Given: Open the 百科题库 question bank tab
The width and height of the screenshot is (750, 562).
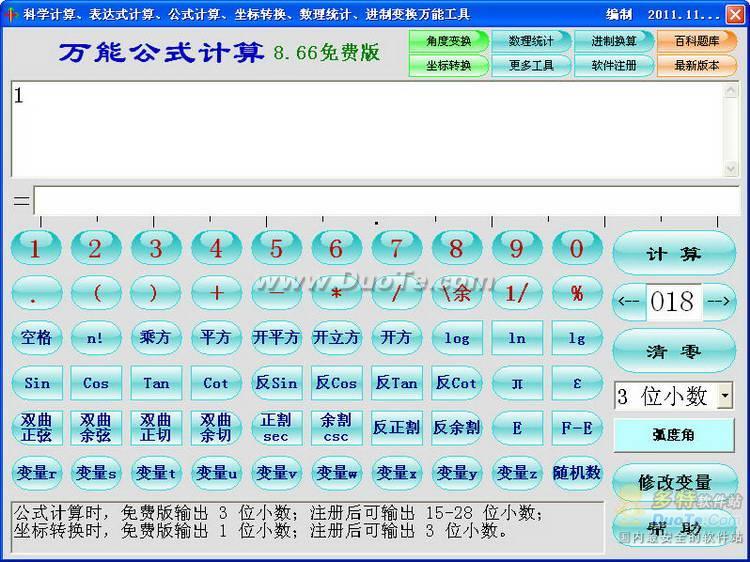Looking at the screenshot, I should (x=697, y=41).
